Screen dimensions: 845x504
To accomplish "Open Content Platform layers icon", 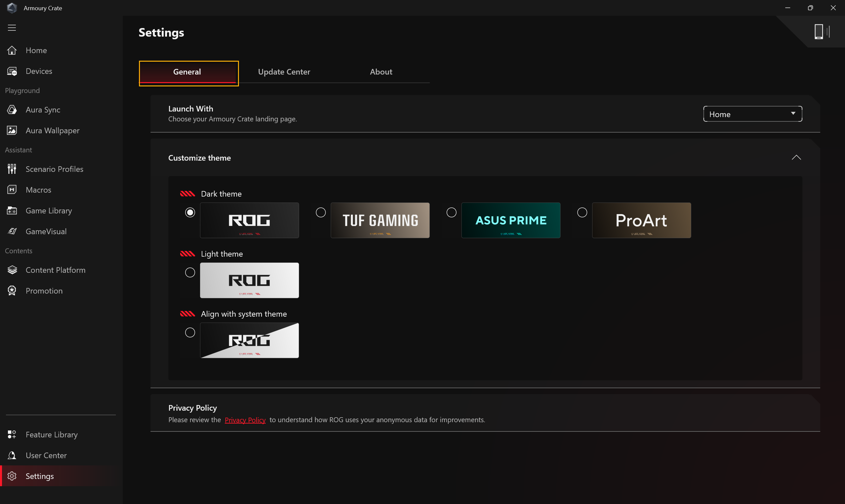I will (12, 270).
